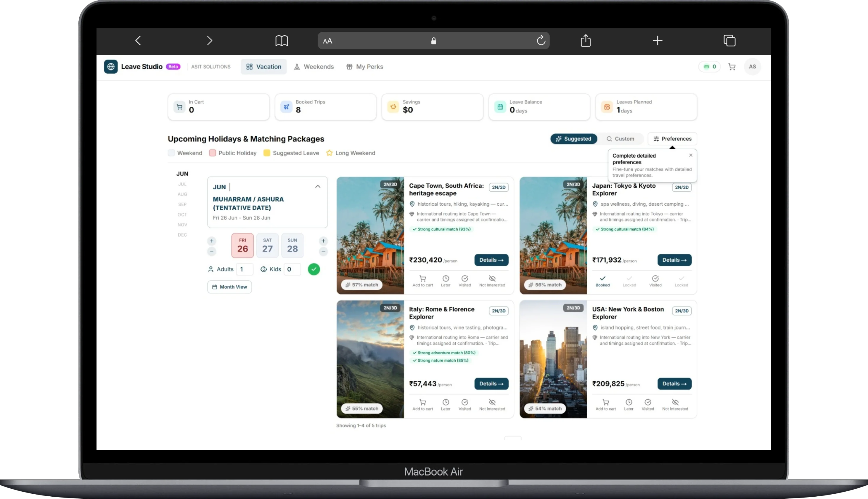
Task: Extend leave after Sunday with plus button
Action: (323, 241)
